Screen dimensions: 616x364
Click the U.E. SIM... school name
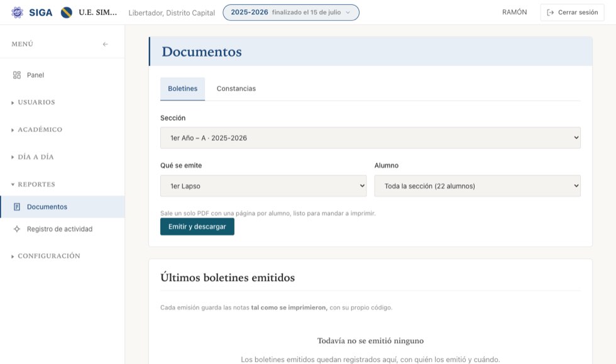(x=98, y=13)
